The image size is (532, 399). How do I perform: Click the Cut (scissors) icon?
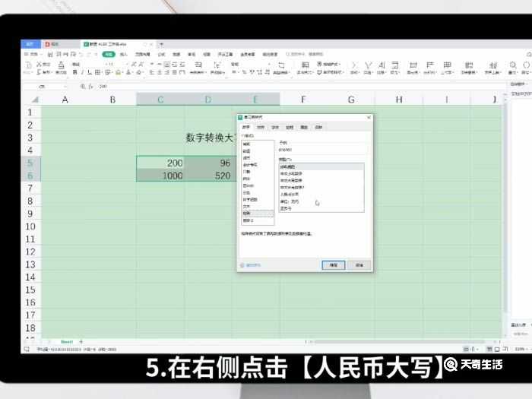pyautogui.click(x=39, y=64)
